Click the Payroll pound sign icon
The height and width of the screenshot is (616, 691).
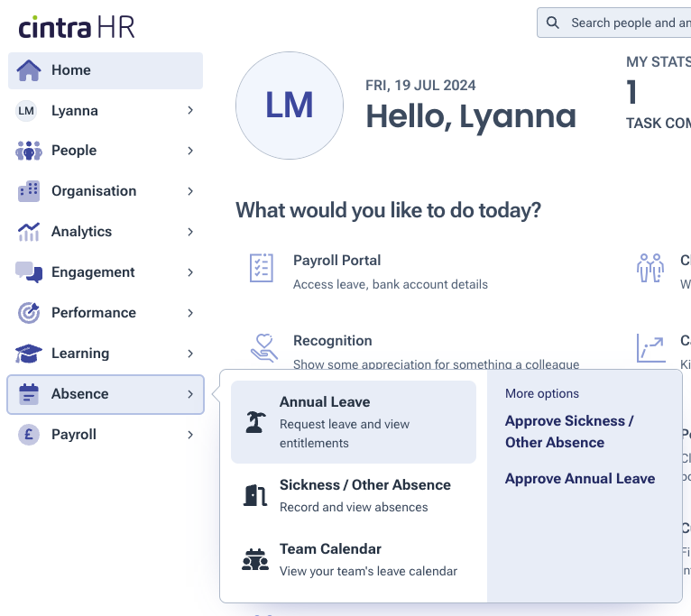click(x=29, y=435)
